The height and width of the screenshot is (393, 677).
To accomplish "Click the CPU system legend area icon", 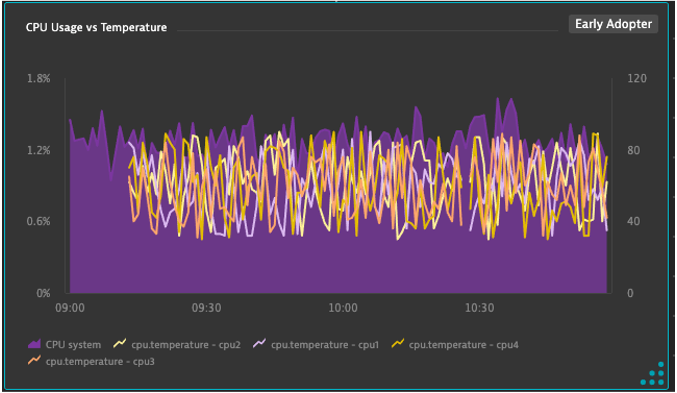I will coord(34,344).
